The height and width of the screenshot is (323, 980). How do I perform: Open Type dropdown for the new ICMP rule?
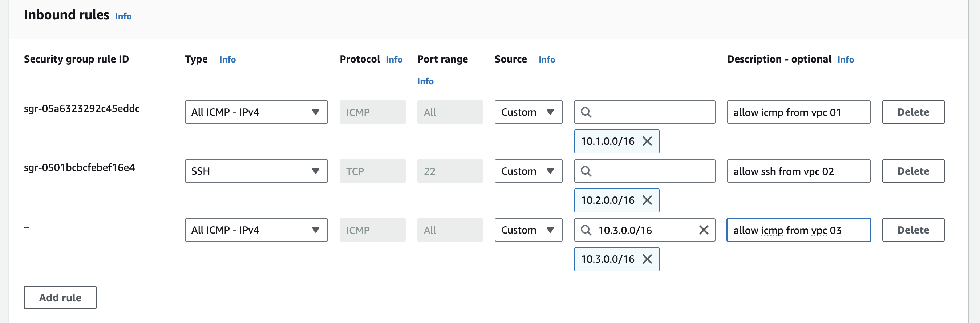tap(256, 230)
